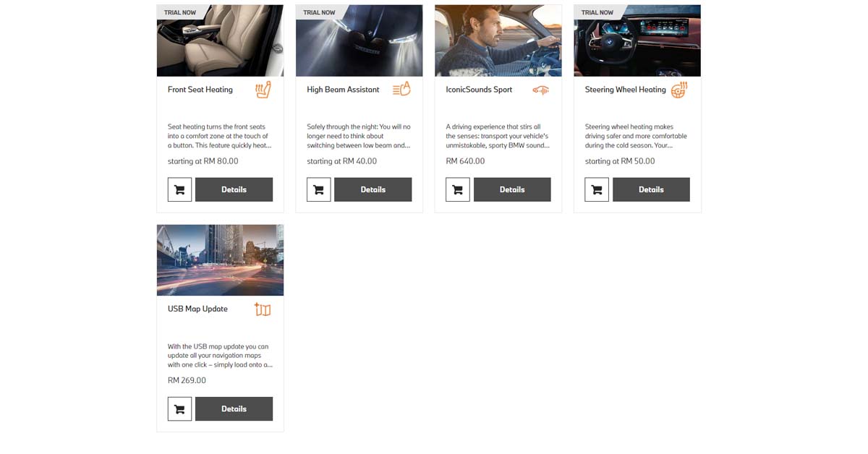View Details of IconicSounds Sport

(512, 189)
